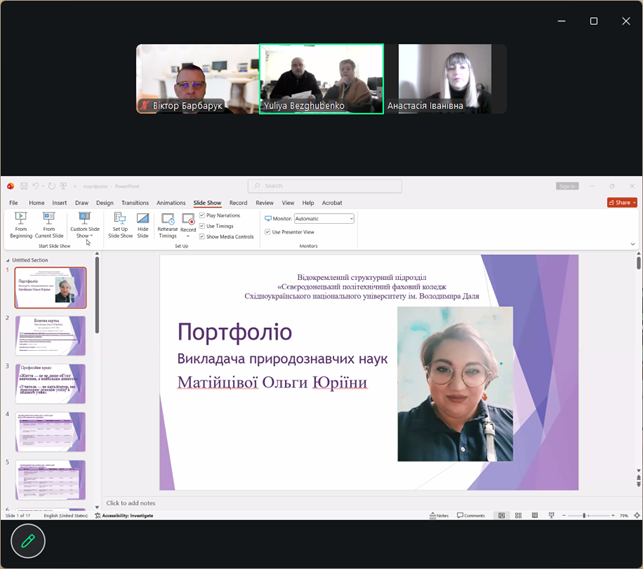Open the Monitor Automatic dropdown

click(324, 218)
